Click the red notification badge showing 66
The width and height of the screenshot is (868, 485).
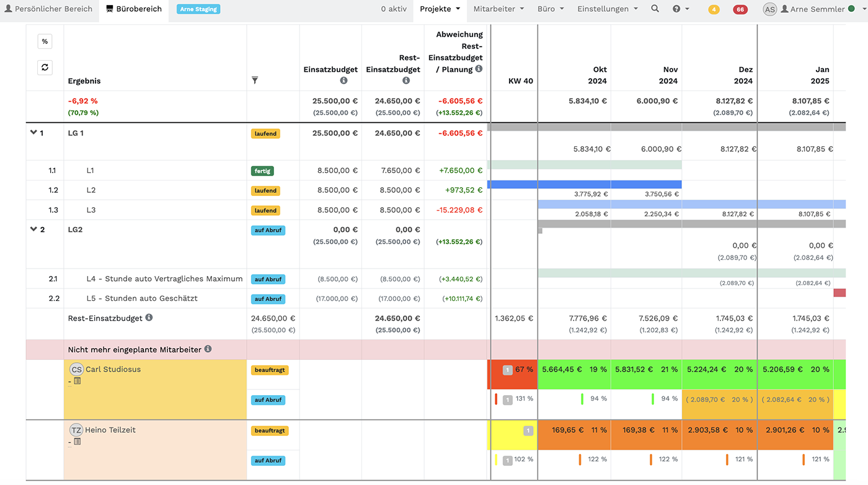pyautogui.click(x=740, y=9)
